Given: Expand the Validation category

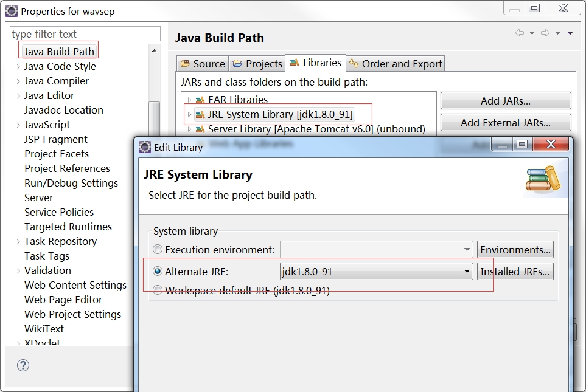Looking at the screenshot, I should [18, 270].
